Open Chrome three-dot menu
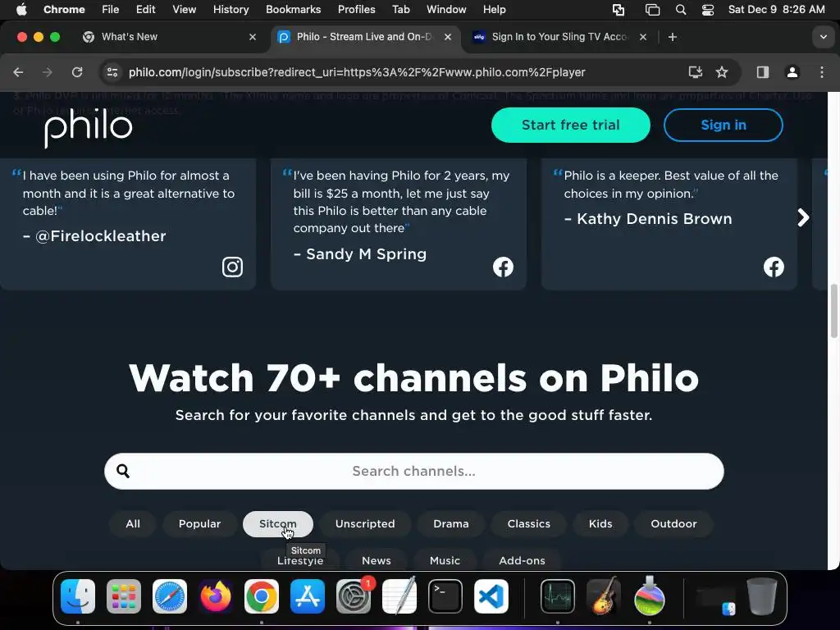 [822, 72]
